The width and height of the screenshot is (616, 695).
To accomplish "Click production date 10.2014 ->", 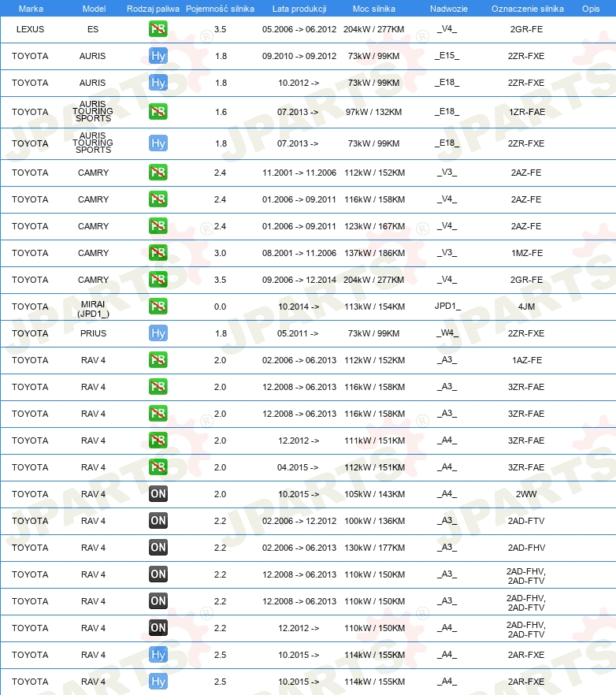I will click(x=299, y=307).
